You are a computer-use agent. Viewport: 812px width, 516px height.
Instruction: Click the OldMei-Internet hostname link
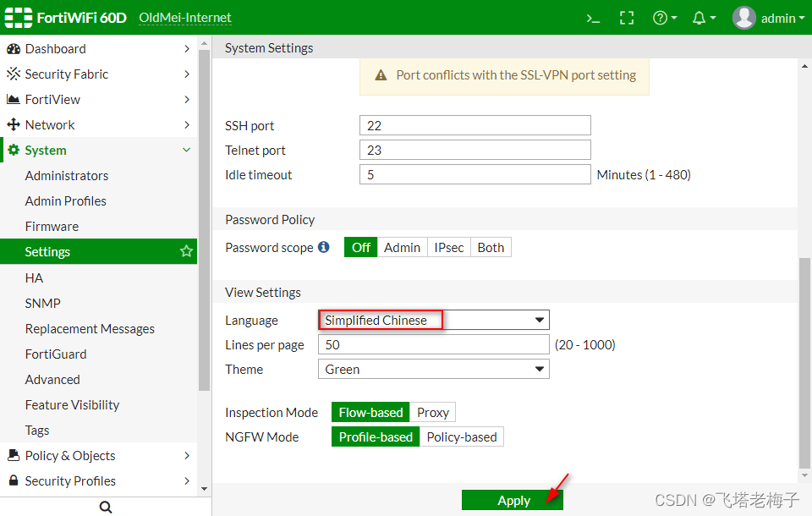pos(185,18)
